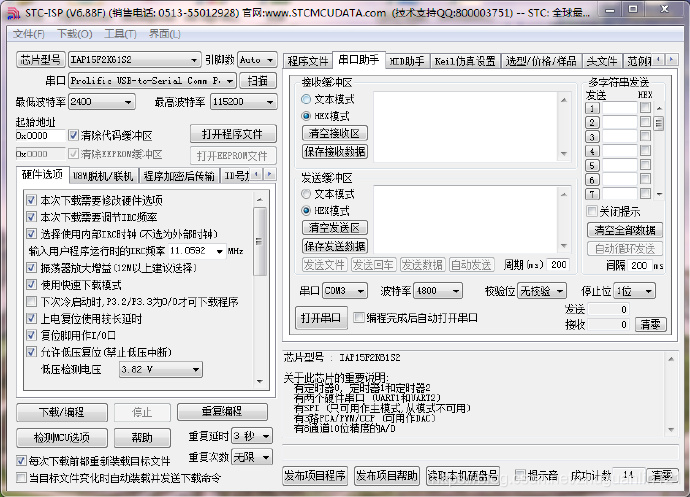
Task: Click the 发布项目程序 button
Action: [315, 476]
